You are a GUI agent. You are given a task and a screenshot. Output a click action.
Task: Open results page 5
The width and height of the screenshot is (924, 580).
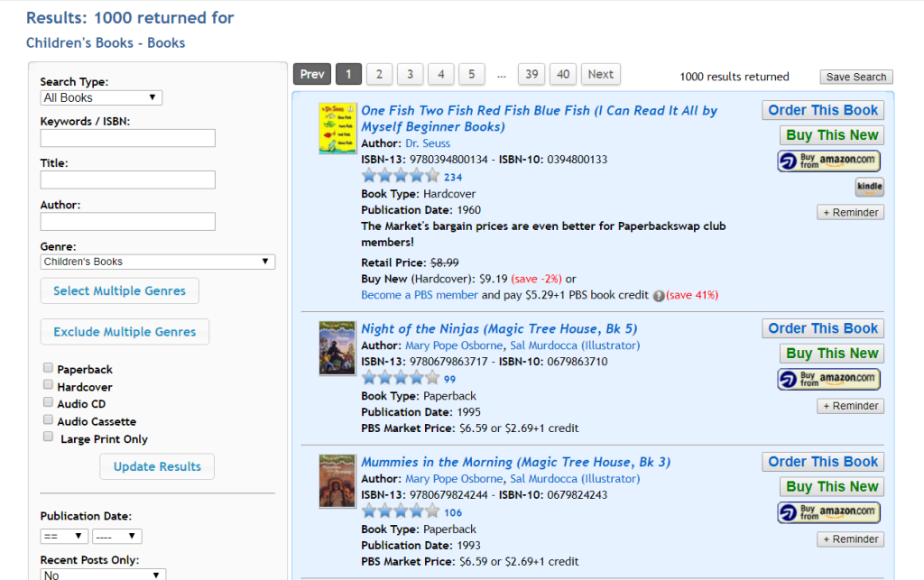click(x=471, y=74)
